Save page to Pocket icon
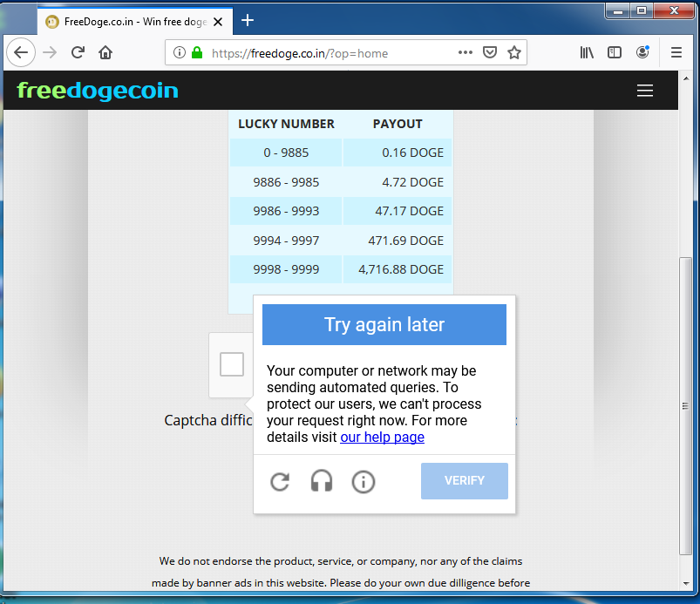The height and width of the screenshot is (604, 700). [490, 52]
